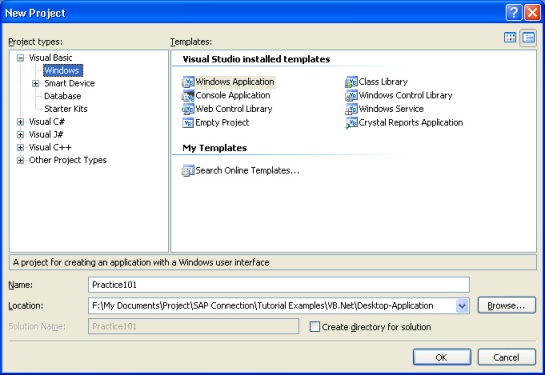Image resolution: width=545 pixels, height=375 pixels.
Task: Click the dialog Help question-mark button
Action: (513, 13)
